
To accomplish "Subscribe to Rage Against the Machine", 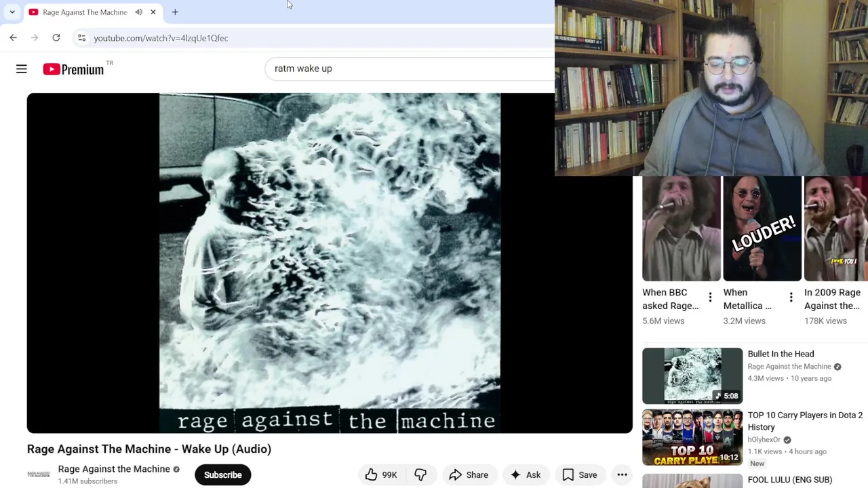I will [x=222, y=474].
